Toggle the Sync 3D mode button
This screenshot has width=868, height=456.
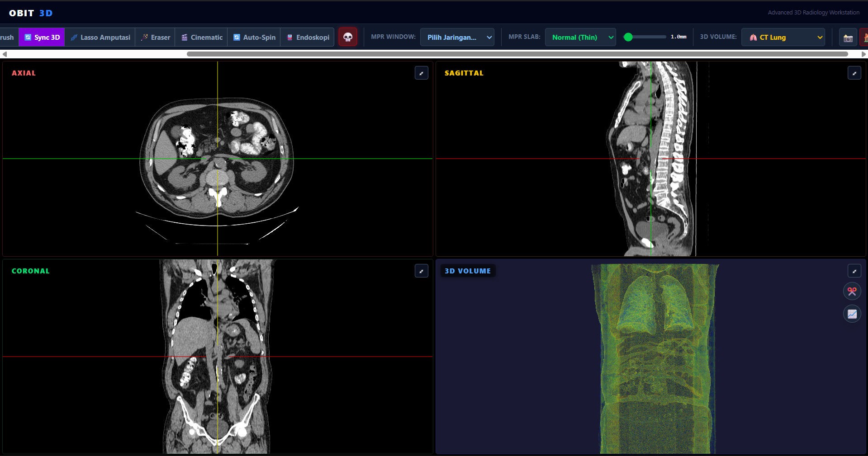pyautogui.click(x=42, y=37)
